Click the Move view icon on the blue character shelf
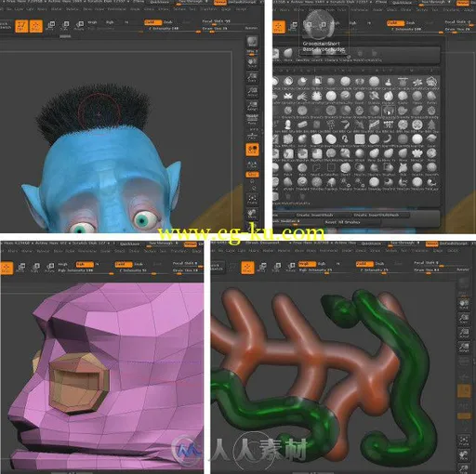This screenshot has width=476, height=474. pyautogui.click(x=252, y=214)
